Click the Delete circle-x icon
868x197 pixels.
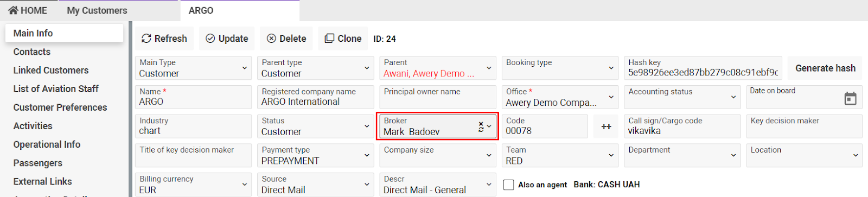272,39
